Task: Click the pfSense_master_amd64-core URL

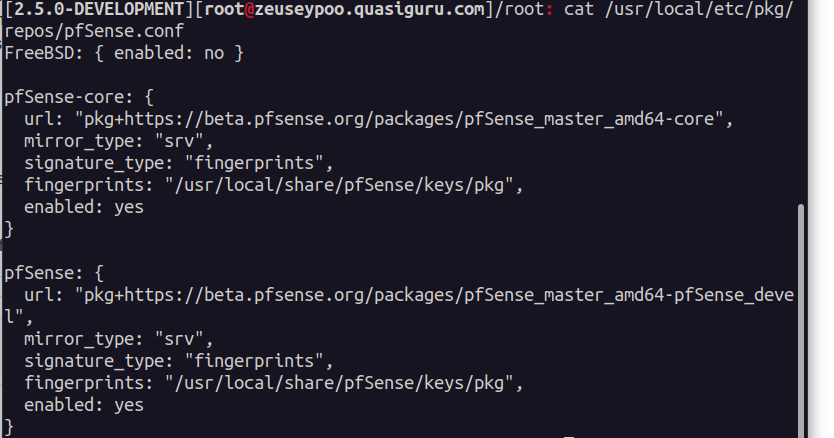Action: (399, 119)
